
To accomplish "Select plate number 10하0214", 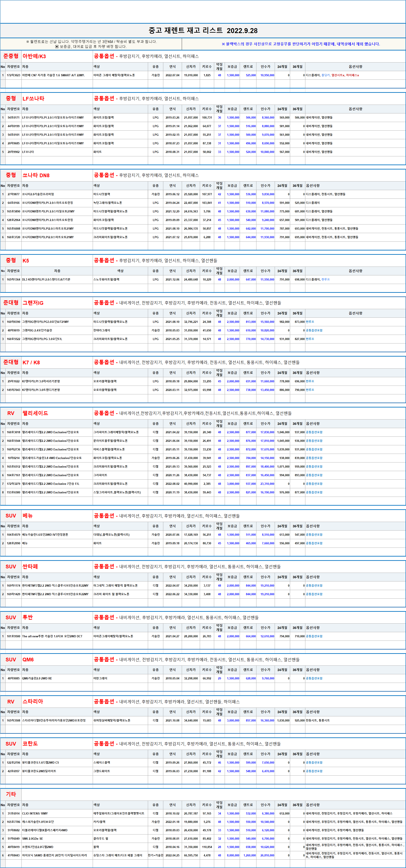I will (14, 458).
